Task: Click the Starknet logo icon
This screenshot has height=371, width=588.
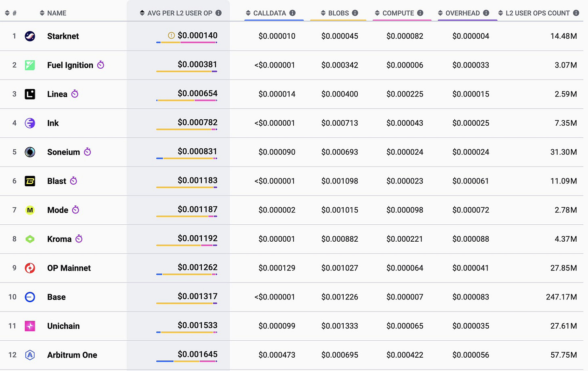Action: [x=30, y=36]
